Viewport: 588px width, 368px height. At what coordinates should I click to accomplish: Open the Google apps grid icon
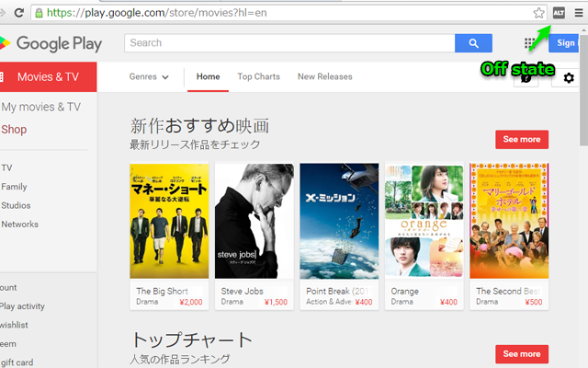pyautogui.click(x=529, y=43)
